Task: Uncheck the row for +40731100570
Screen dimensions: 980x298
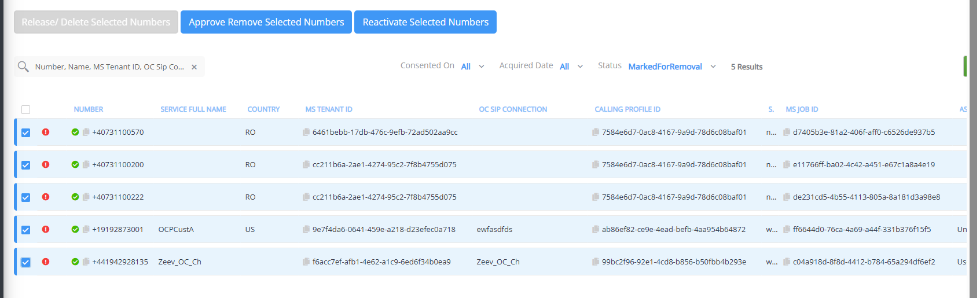Action: pos(25,133)
